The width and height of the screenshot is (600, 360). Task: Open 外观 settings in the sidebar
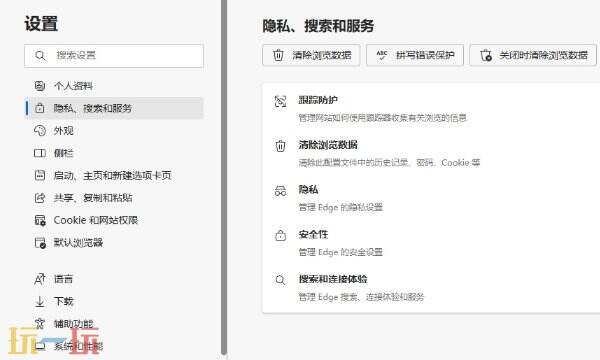pos(114,131)
